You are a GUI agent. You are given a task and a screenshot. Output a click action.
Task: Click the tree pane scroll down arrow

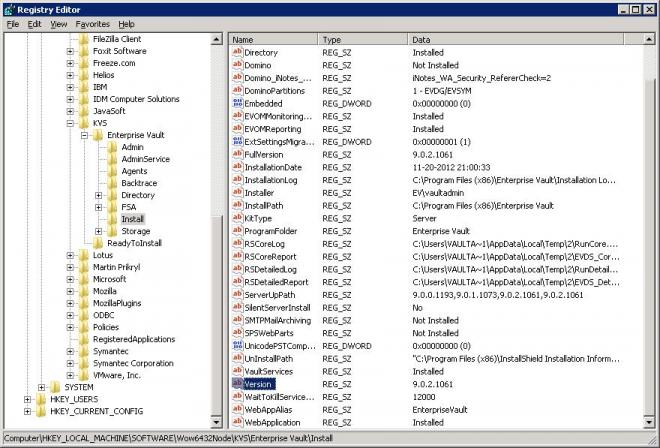[216, 422]
